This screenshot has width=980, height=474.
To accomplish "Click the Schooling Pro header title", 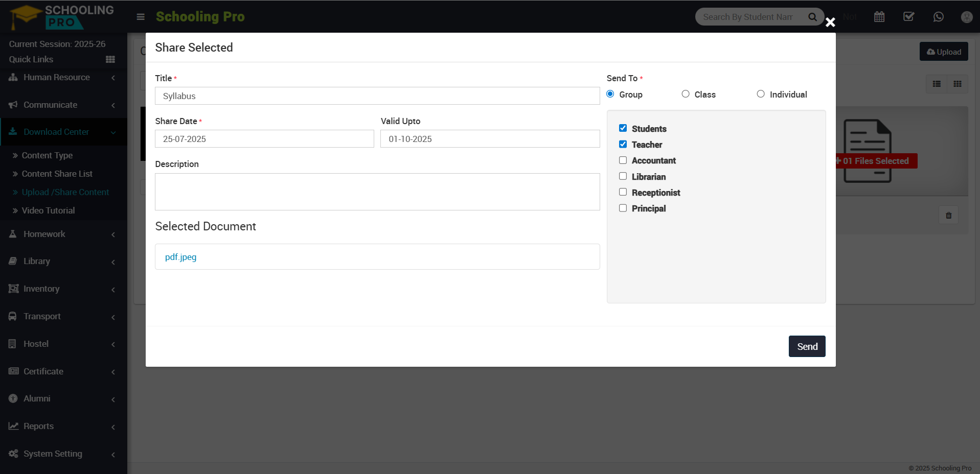I will [x=200, y=17].
